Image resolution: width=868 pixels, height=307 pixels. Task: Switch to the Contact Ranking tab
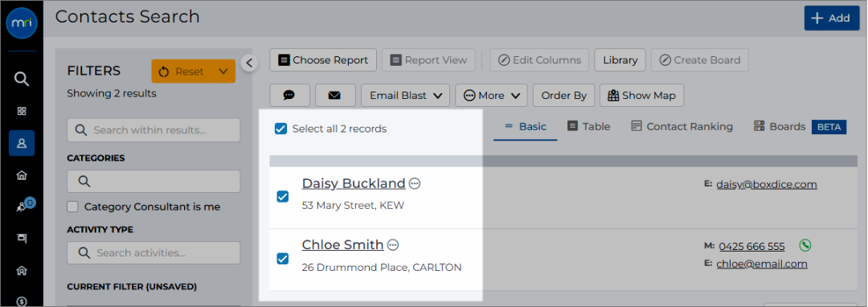point(682,127)
